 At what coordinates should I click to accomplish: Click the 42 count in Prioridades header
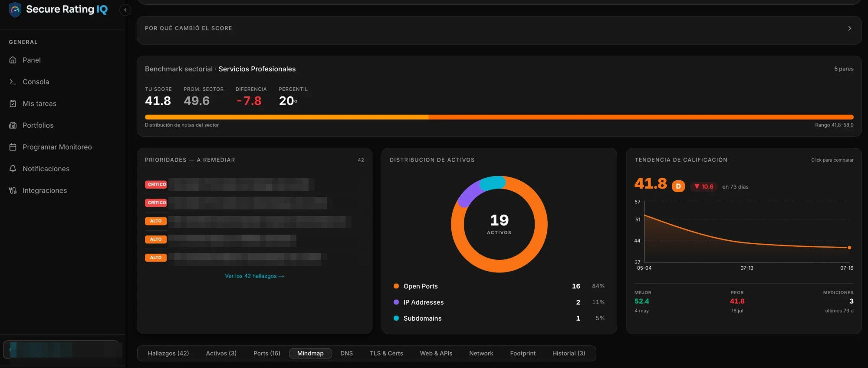point(361,160)
